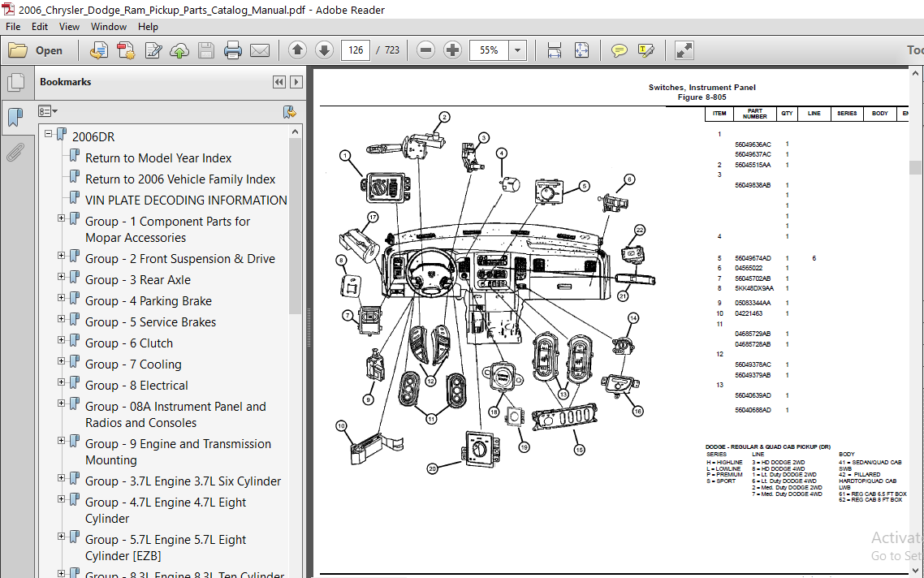Go to next page with down arrow

pyautogui.click(x=324, y=50)
